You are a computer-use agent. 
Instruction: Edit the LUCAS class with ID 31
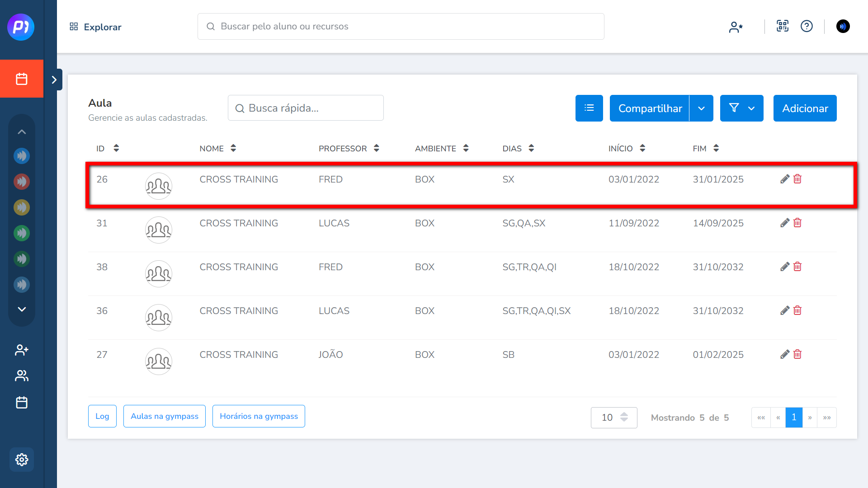(785, 223)
